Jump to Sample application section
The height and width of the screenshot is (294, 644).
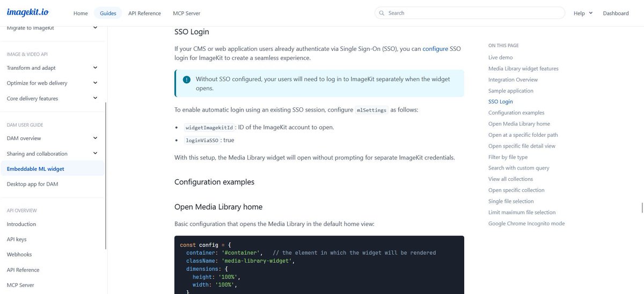(511, 91)
